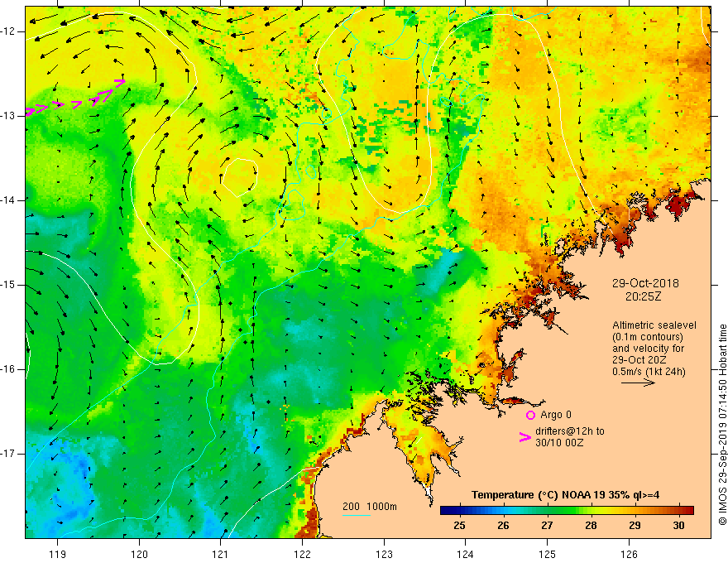Click '0.5m/s (1kt 24h)' label
Screen dimensions: 728x563
pos(649,371)
